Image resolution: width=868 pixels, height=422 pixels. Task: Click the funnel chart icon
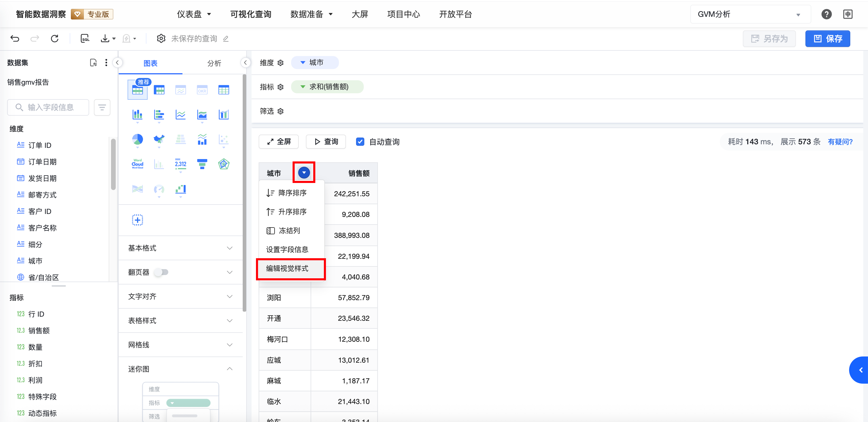coord(202,164)
